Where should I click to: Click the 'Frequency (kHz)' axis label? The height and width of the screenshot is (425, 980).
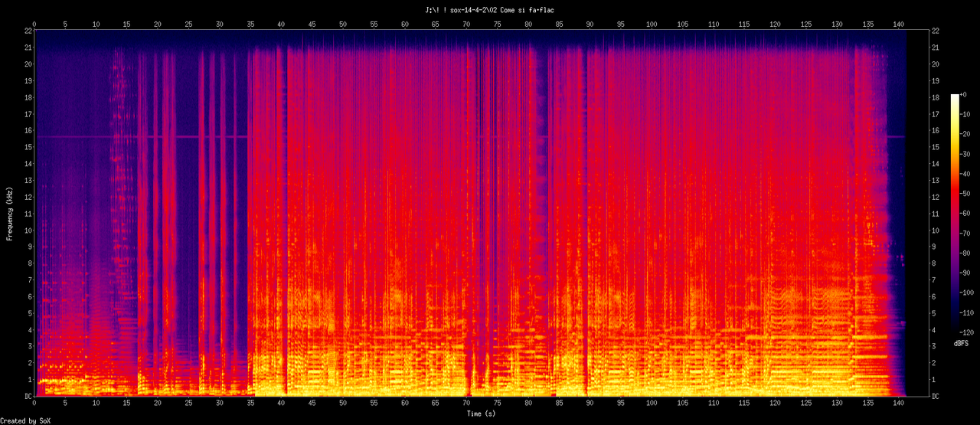10,213
